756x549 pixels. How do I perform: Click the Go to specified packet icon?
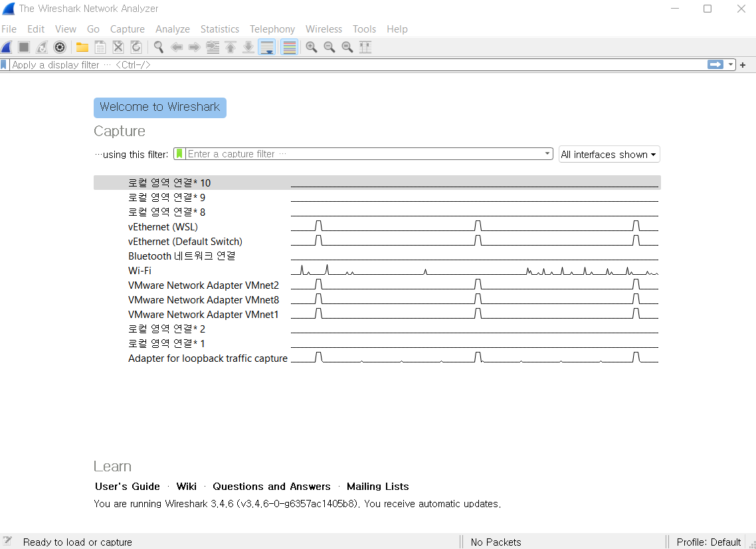[213, 47]
